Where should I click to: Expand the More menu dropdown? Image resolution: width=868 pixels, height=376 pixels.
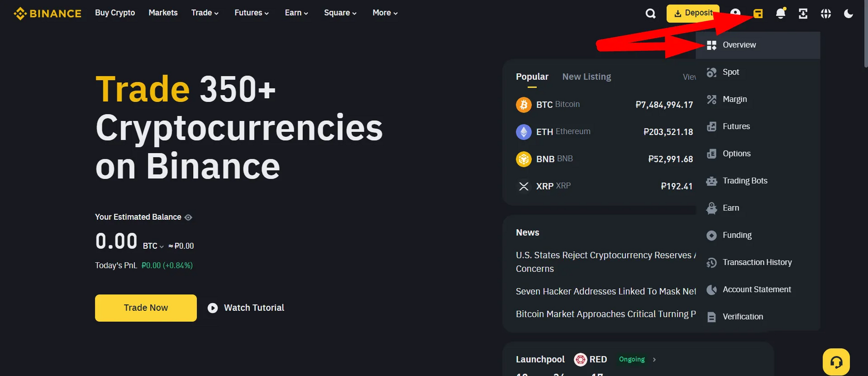tap(384, 12)
